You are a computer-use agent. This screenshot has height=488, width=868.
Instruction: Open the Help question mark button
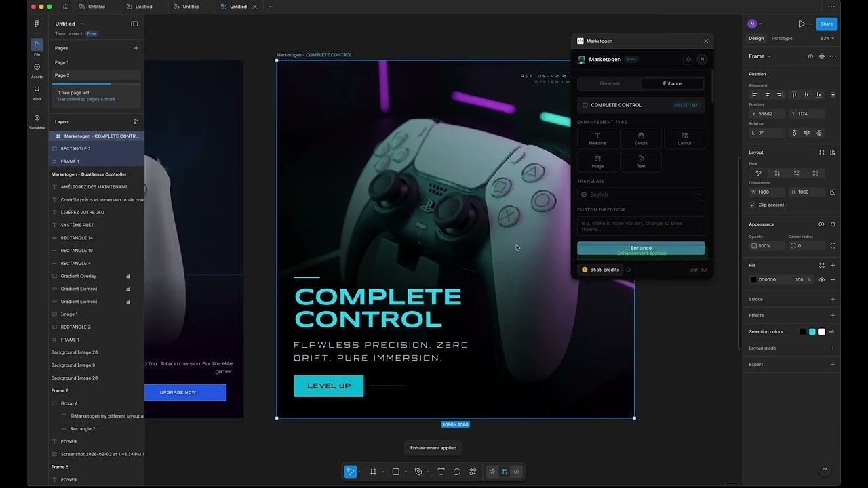pos(825,470)
